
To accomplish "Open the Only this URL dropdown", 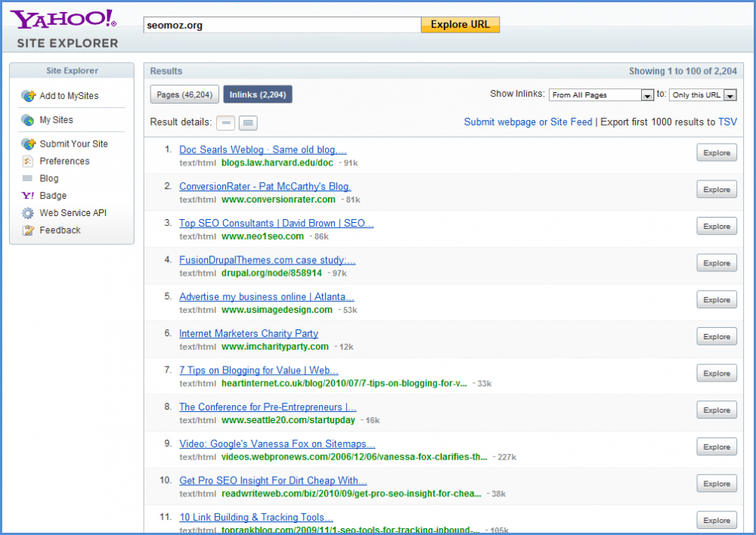I will pos(702,95).
